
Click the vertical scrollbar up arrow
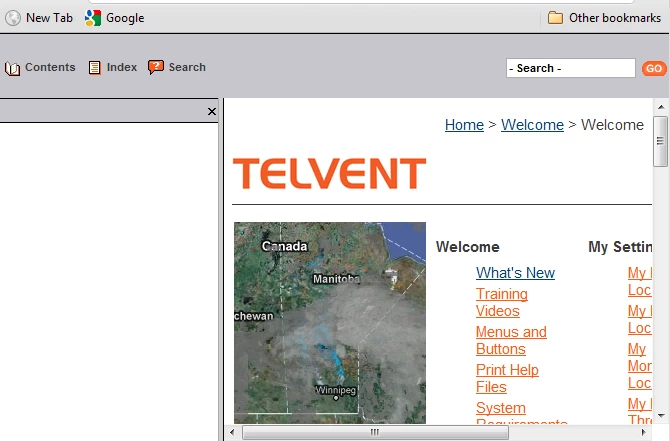[661, 107]
